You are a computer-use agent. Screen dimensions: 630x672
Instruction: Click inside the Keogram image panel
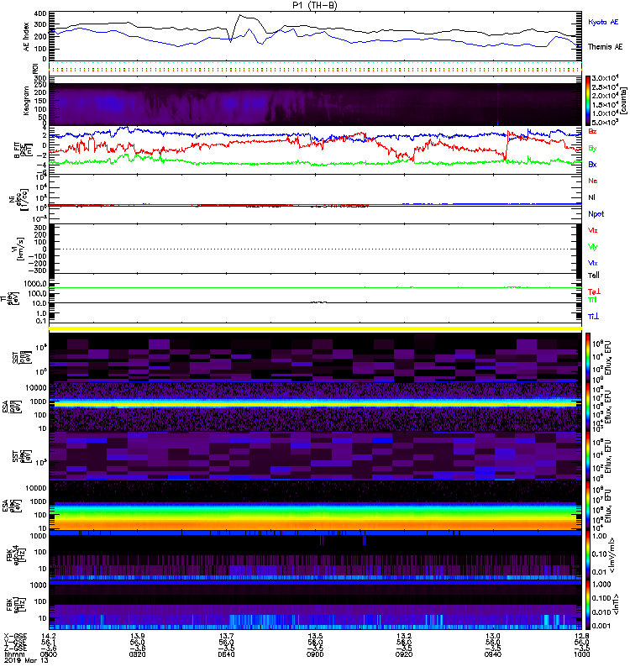pyautogui.click(x=315, y=104)
